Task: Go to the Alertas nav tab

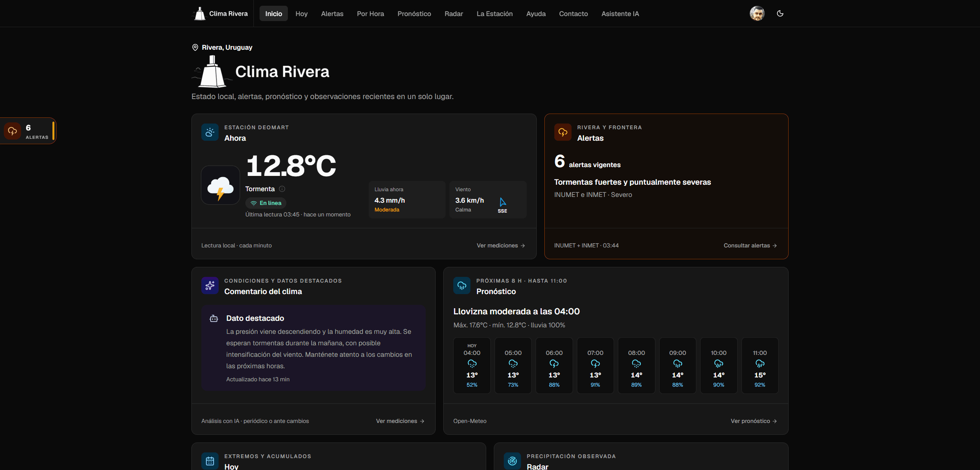Action: [x=332, y=14]
